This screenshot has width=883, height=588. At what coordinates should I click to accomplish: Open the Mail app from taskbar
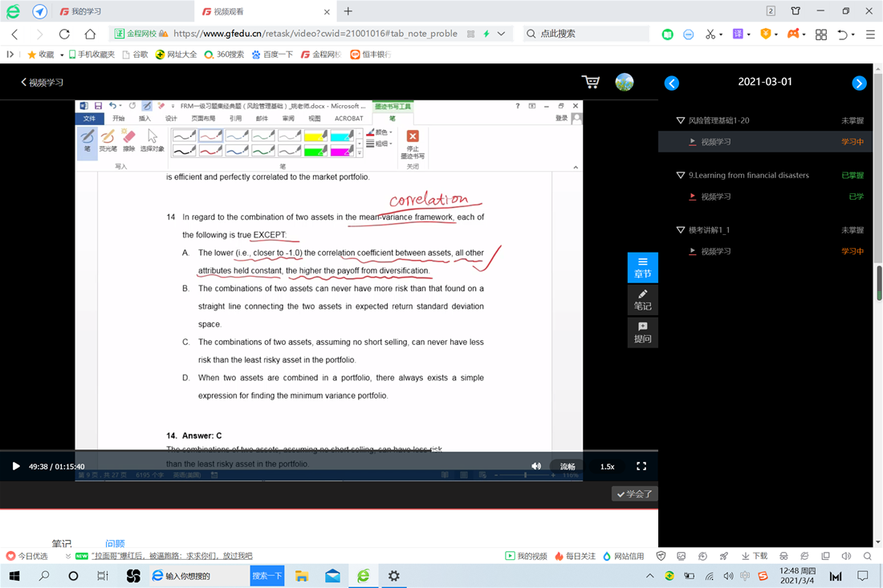coord(332,576)
